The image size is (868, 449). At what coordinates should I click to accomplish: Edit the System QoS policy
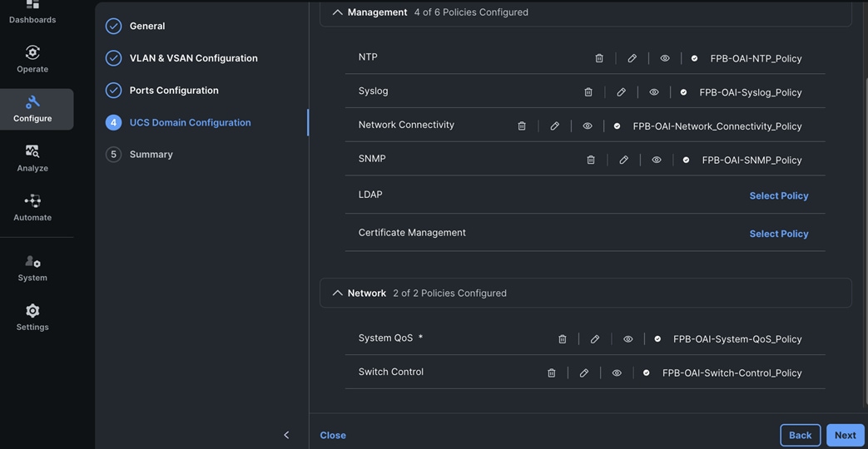coord(595,339)
